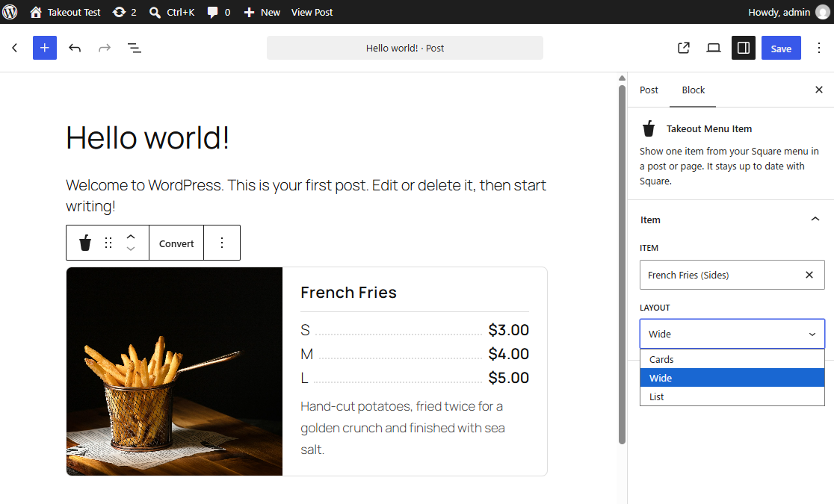Screen dimensions: 834x504
Task: Click the M size $4.00 price row
Action: tap(415, 353)
